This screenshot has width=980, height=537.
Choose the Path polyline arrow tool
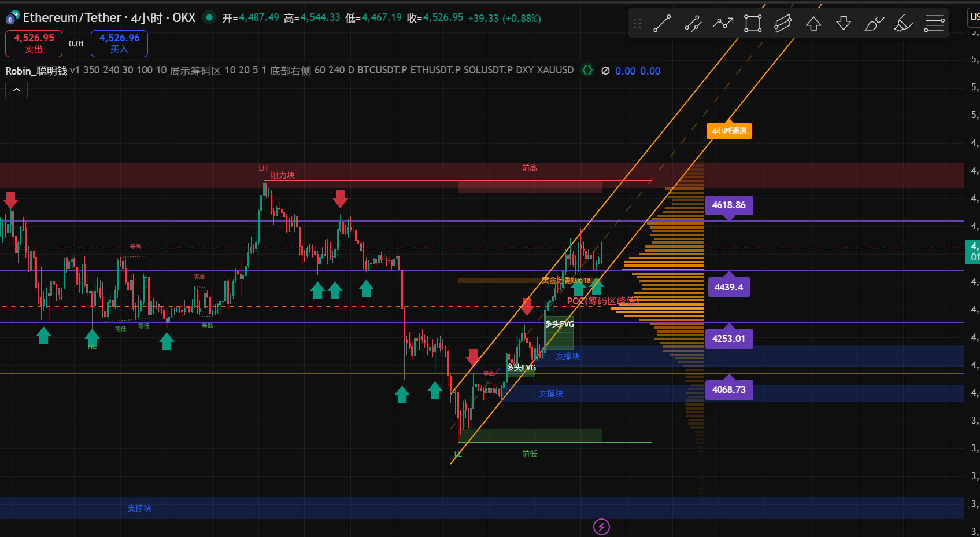tap(723, 24)
